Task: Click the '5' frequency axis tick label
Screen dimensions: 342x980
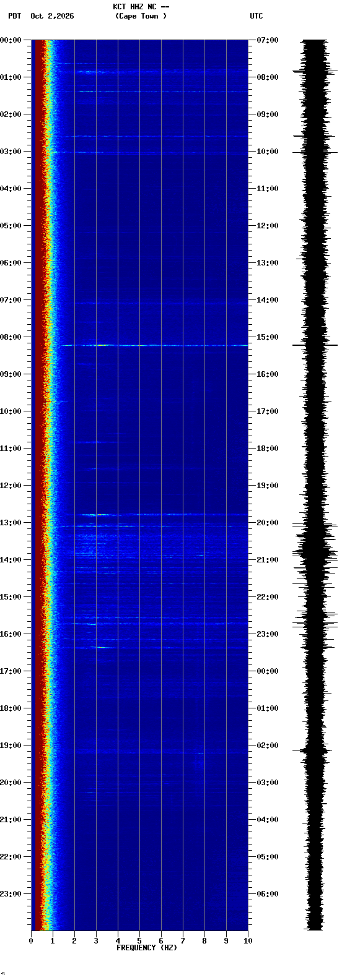Action: (x=139, y=941)
